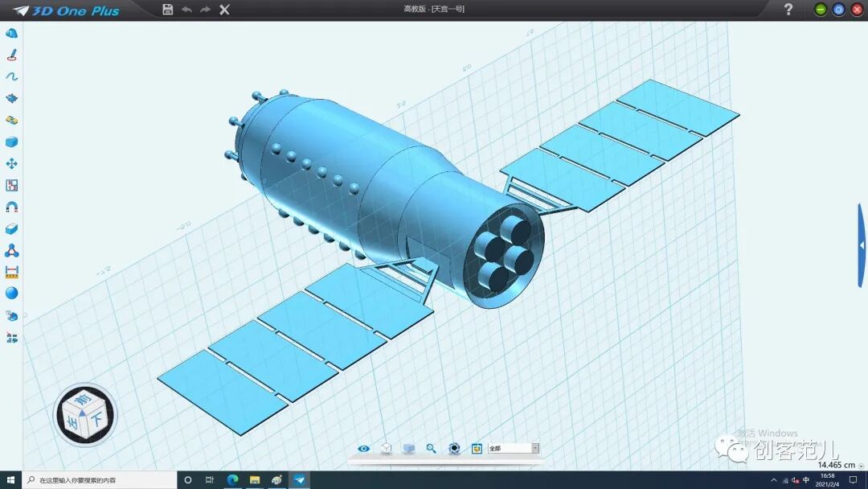Select the distance measure ruler tool
The image size is (868, 489).
pos(11,272)
